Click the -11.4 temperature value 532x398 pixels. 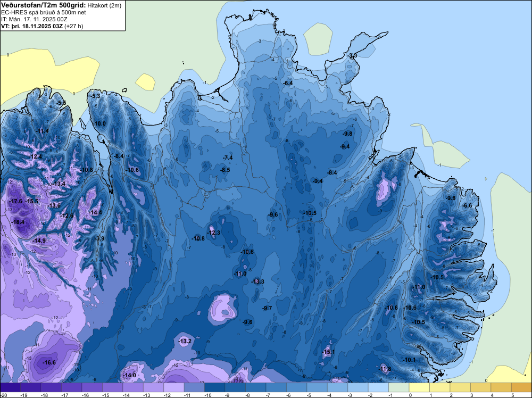[x=42, y=131]
